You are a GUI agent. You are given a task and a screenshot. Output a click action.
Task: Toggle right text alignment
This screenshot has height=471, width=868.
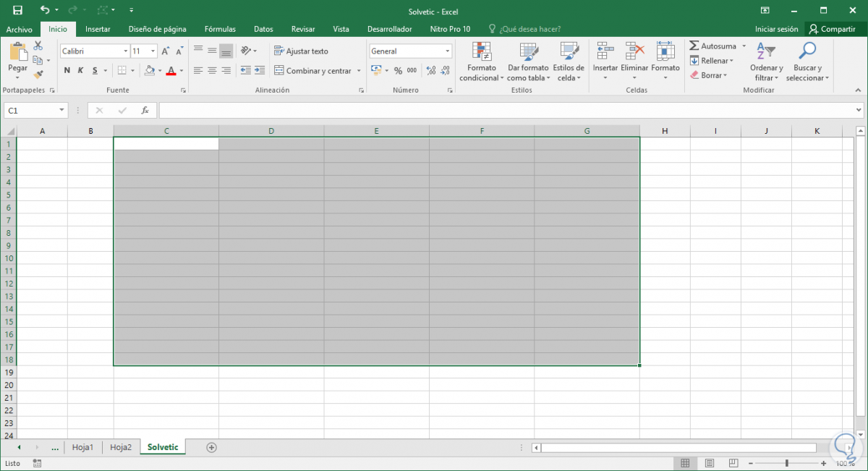(226, 70)
